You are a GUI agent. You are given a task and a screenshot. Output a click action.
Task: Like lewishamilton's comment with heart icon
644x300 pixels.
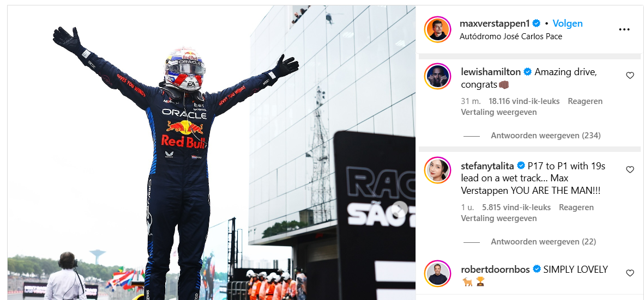coord(630,76)
